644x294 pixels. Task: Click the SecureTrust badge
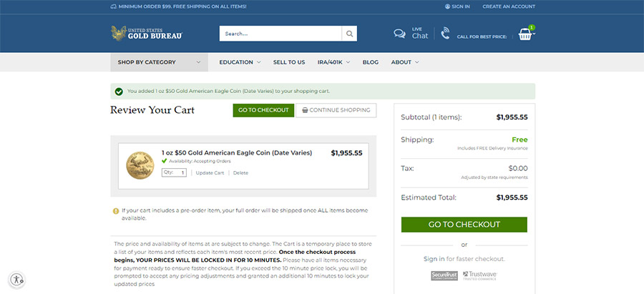click(x=444, y=275)
